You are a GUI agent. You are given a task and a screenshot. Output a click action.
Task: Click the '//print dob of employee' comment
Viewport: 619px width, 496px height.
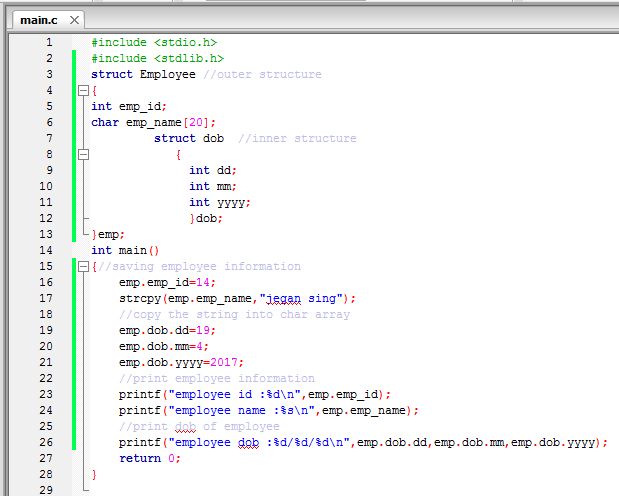(x=199, y=426)
